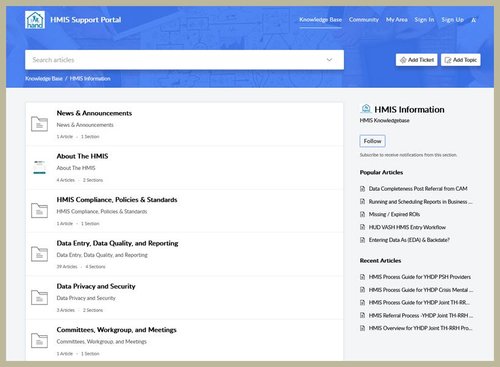The height and width of the screenshot is (367, 500).
Task: Click document icon beside Missing / Expired ROIs
Action: click(362, 214)
